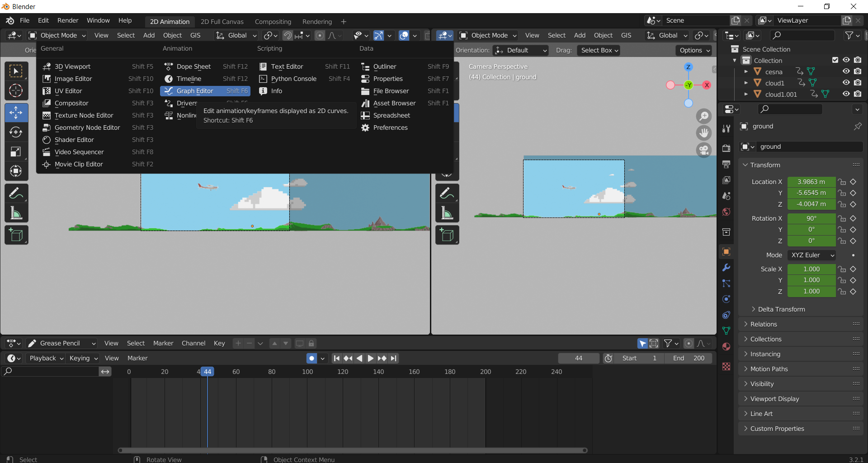
Task: Play the animation forward
Action: coord(370,358)
